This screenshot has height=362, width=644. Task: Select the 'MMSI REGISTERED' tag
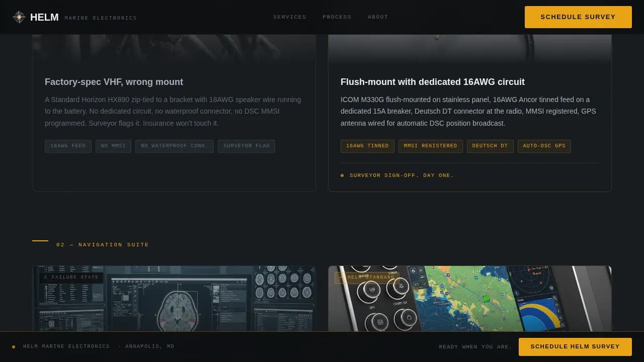431,146
